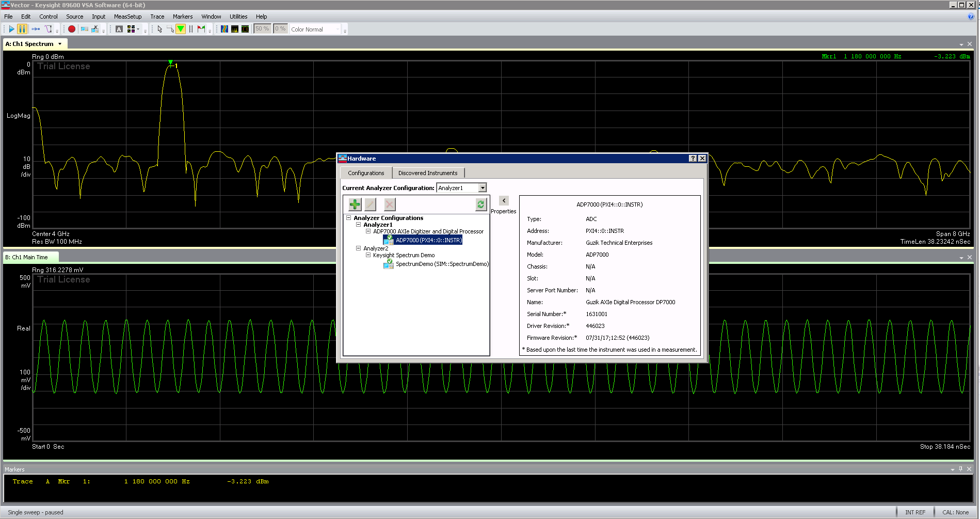This screenshot has height=519, width=980.
Task: Switch to Discovered Instruments tab
Action: 428,173
